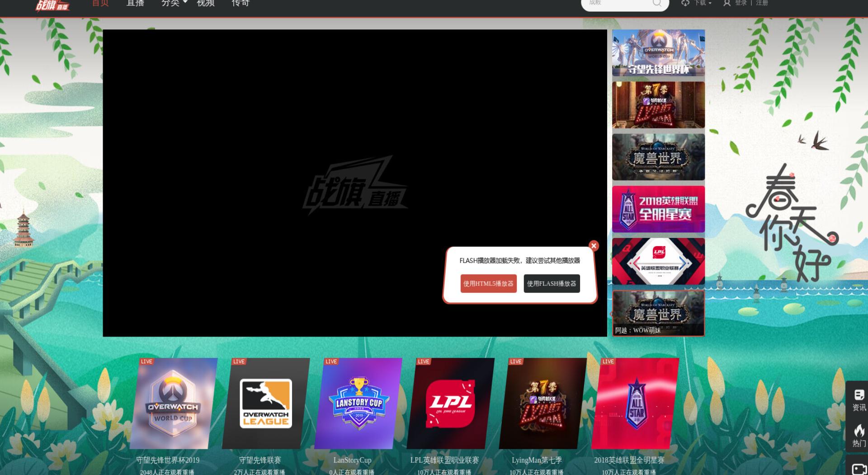This screenshot has width=868, height=475.
Task: Click the 登录 login link
Action: pos(741,3)
